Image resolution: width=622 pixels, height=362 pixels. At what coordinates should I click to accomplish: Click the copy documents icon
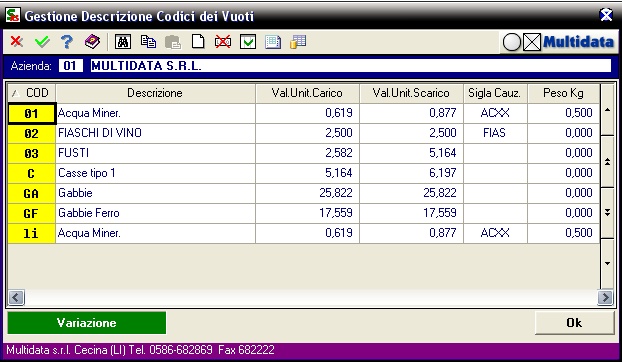148,41
